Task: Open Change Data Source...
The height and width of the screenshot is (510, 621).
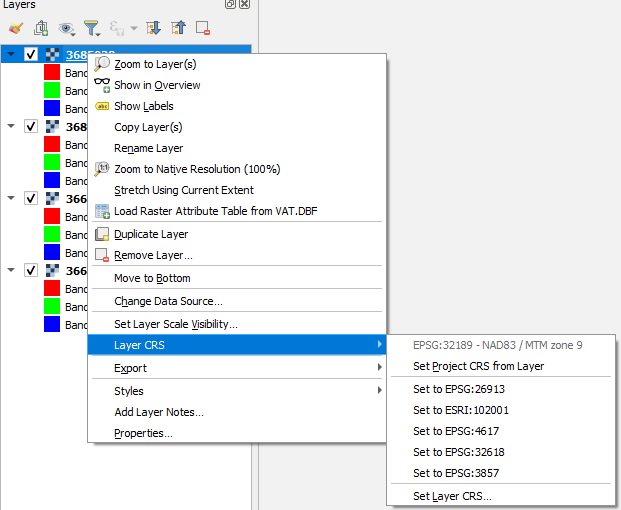Action: click(x=237, y=301)
